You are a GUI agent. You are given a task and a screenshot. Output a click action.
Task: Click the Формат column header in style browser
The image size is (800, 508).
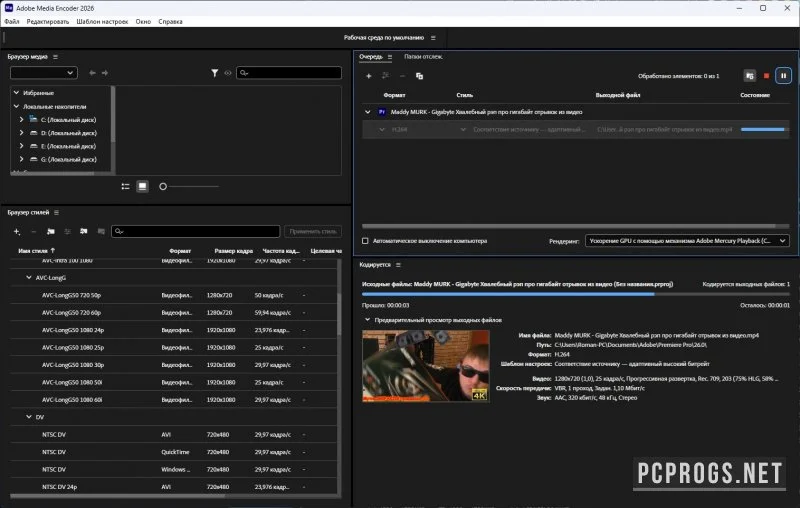tap(180, 251)
